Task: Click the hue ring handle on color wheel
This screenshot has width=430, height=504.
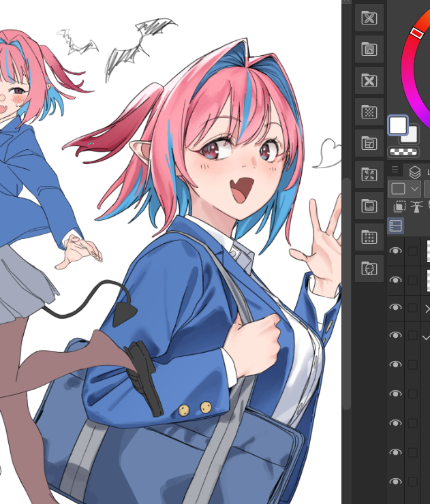Action: click(x=417, y=33)
